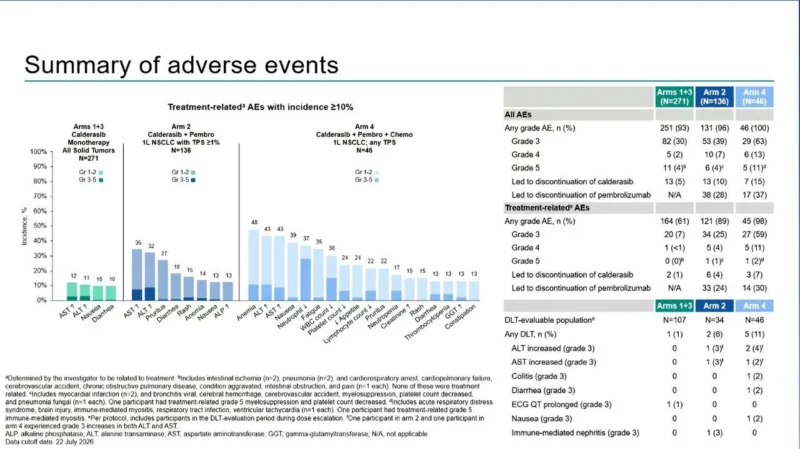Viewport: 800px width, 449px height.
Task: Click the "N=34" value in DLT table
Action: click(714, 320)
